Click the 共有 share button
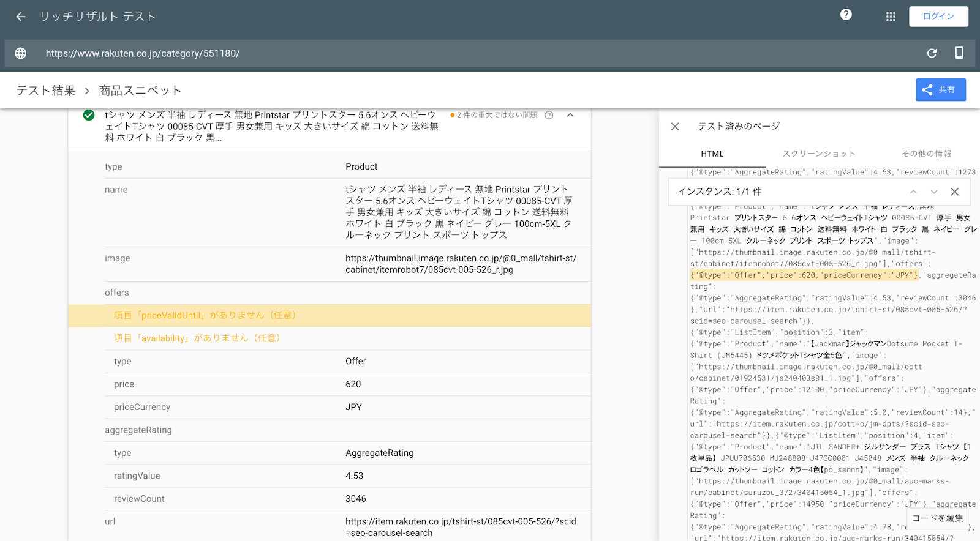Screen dimensions: 980x541 pos(941,90)
